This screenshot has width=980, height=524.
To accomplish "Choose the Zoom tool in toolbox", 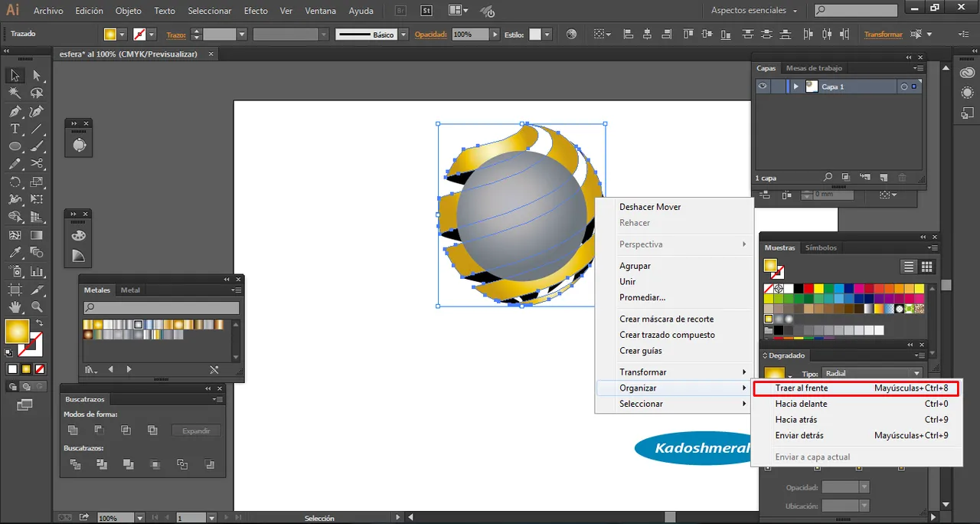I will click(36, 307).
